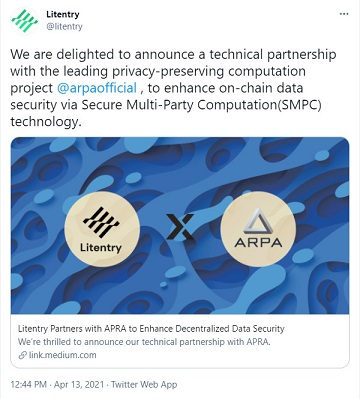The height and width of the screenshot is (399, 360).
Task: Click the card description about technical partnership
Action: [x=144, y=342]
